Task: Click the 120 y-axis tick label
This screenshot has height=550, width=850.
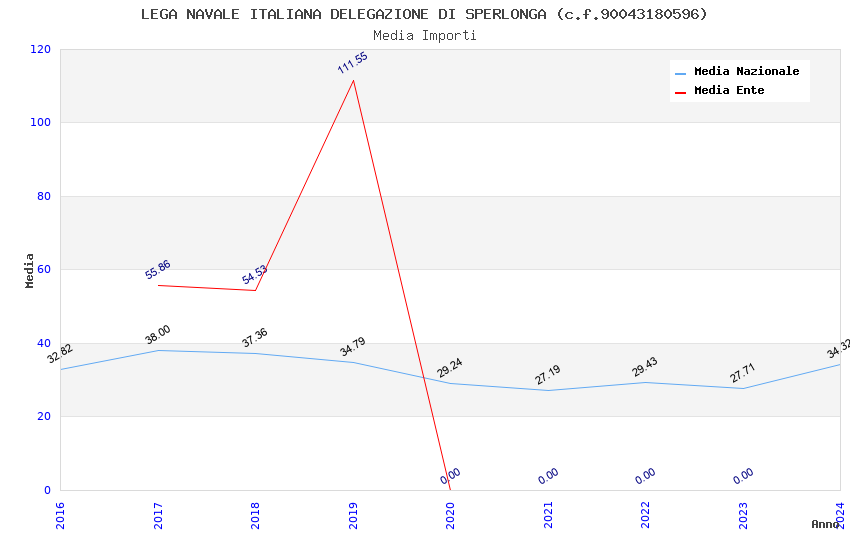Action: point(41,49)
